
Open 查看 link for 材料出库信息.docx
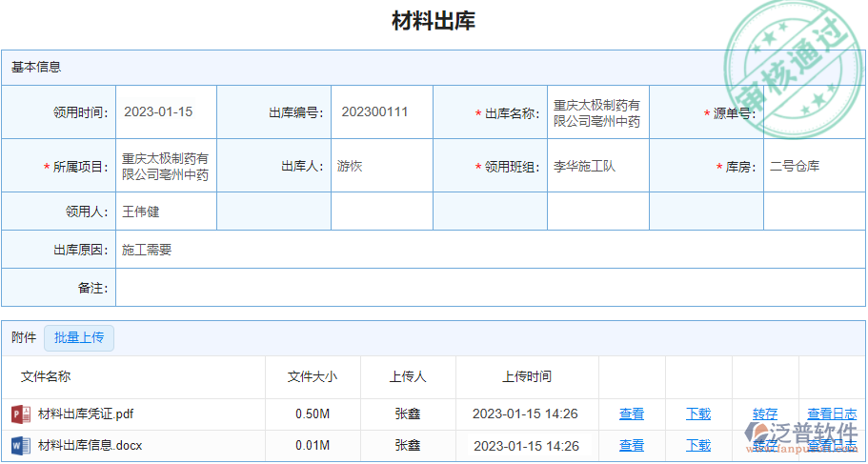coord(632,446)
